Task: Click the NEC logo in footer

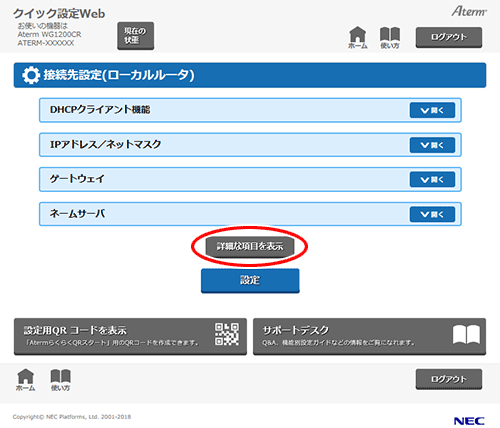Action: 469,421
